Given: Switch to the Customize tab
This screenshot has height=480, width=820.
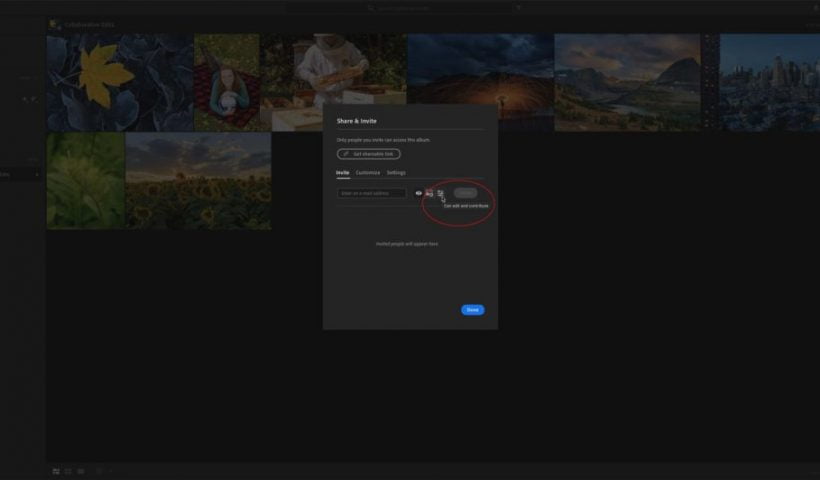Looking at the screenshot, I should tap(368, 173).
